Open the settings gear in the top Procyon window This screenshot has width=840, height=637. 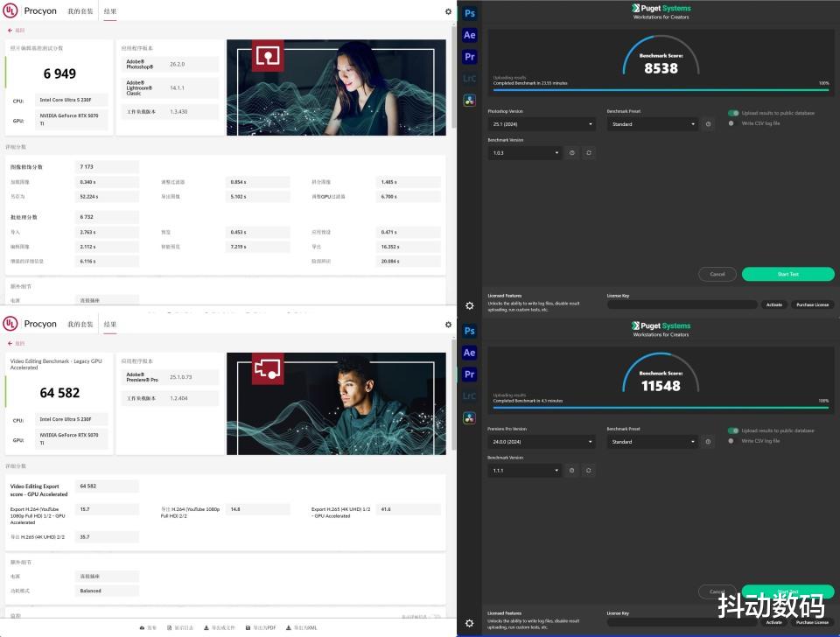[x=449, y=11]
